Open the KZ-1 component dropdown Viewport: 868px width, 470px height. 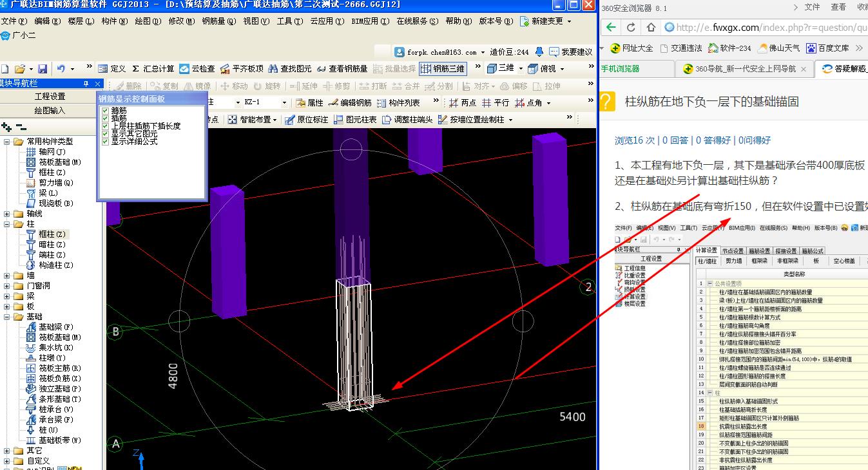click(284, 103)
